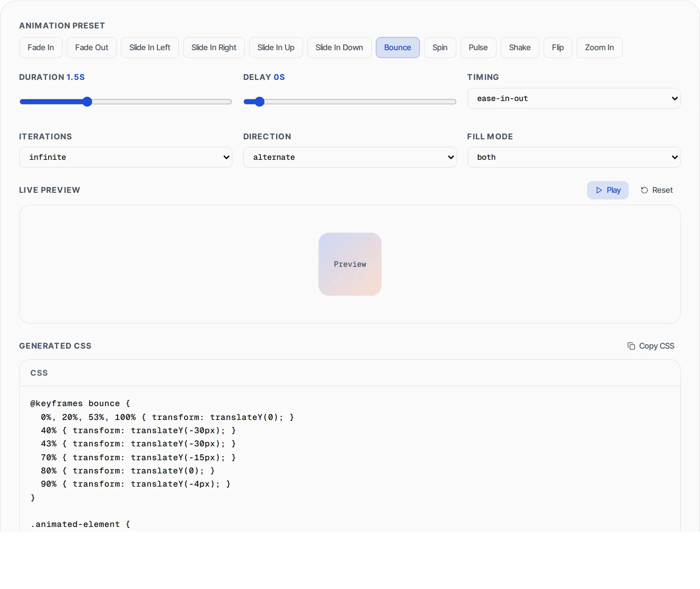Choose the Slide In Right preset
Viewport: 700px width, 589px height.
coord(214,48)
